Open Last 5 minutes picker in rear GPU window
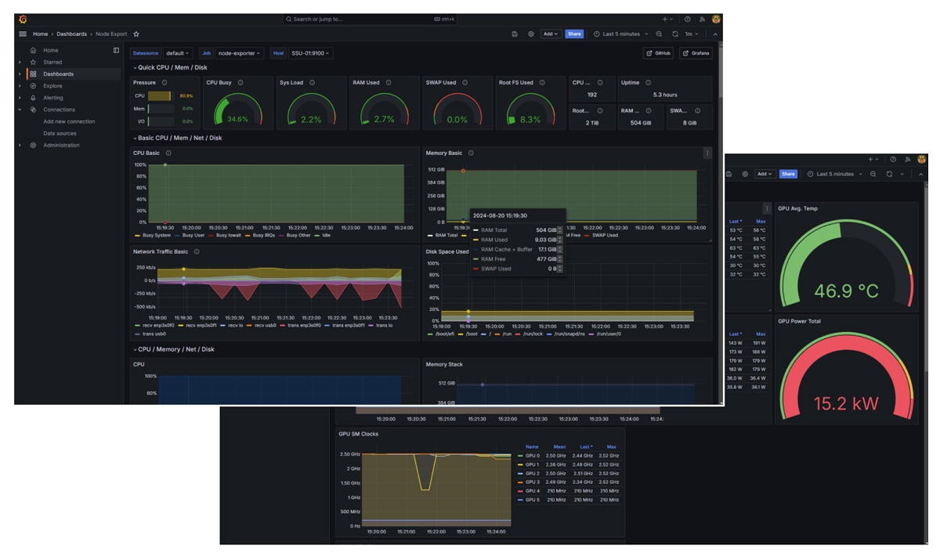The height and width of the screenshot is (560, 940). pos(835,174)
